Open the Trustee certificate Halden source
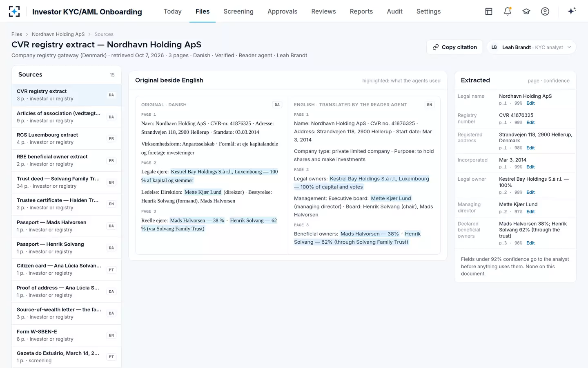Image resolution: width=588 pixels, height=368 pixels. [x=67, y=204]
